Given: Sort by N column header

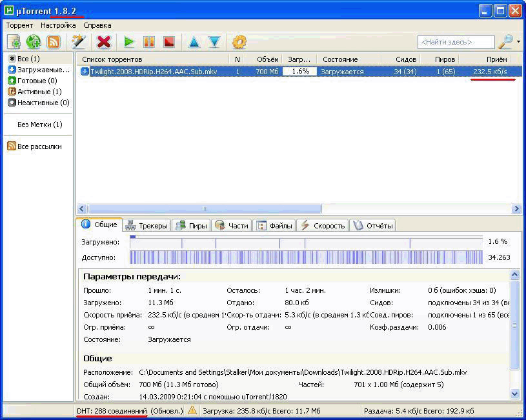Looking at the screenshot, I should pos(237,59).
